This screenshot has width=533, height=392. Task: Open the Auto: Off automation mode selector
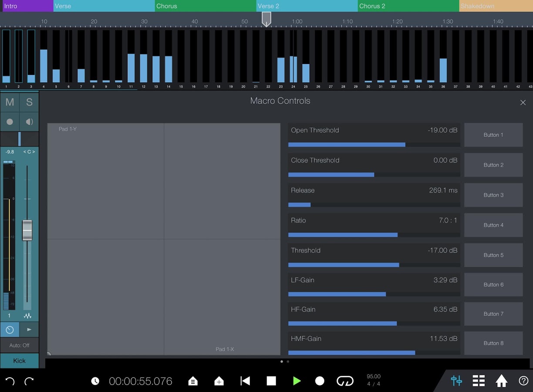[20, 345]
